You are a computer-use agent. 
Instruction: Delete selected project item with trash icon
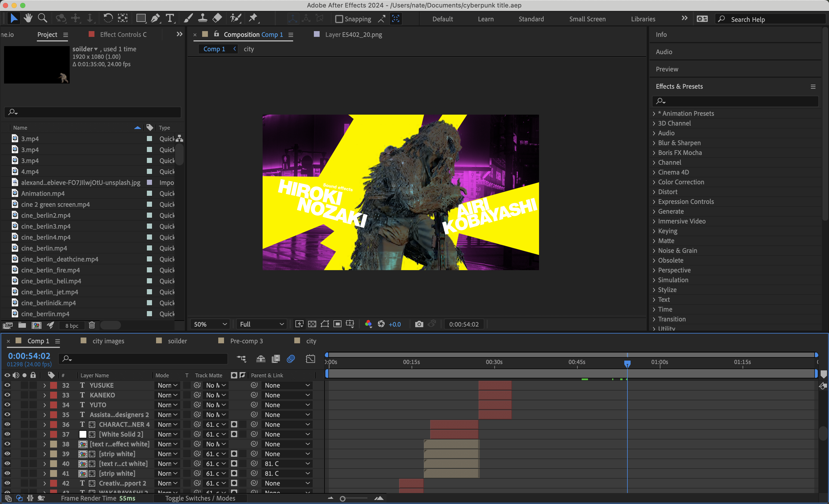92,325
